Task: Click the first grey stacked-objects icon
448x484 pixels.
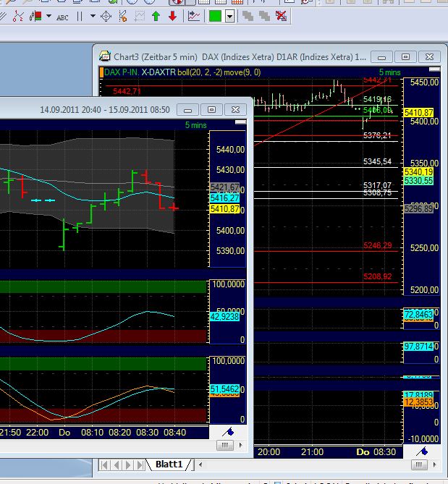Action: pyautogui.click(x=248, y=16)
